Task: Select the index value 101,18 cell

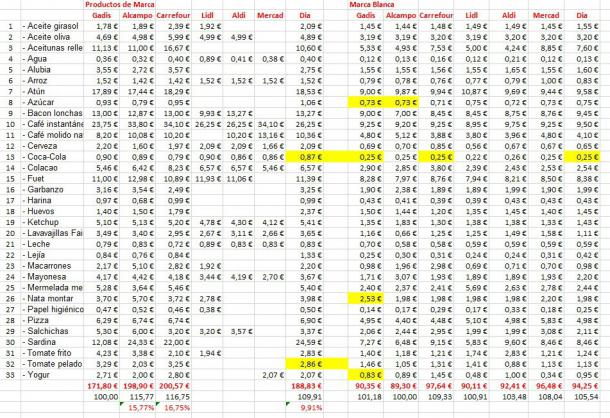Action: coord(366,397)
